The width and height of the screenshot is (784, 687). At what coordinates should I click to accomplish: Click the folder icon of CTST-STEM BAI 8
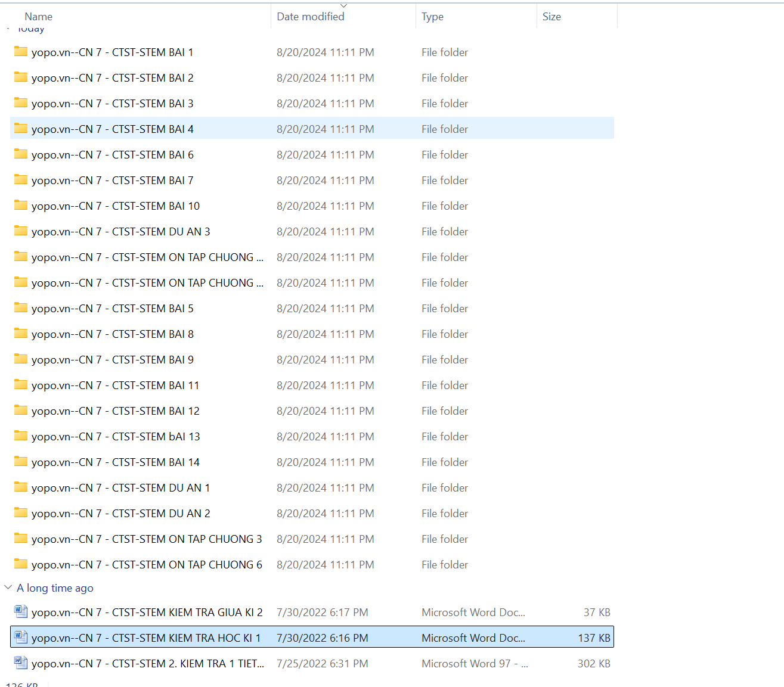pyautogui.click(x=21, y=334)
